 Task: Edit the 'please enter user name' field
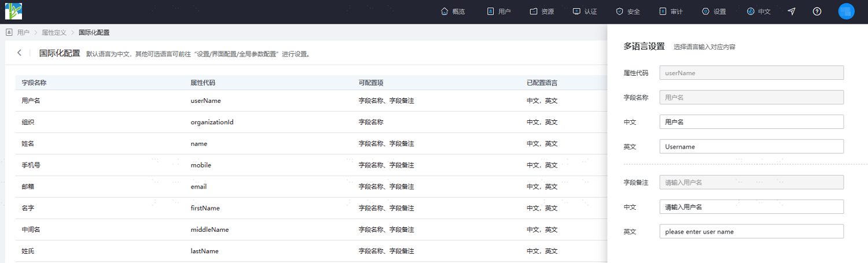point(752,231)
